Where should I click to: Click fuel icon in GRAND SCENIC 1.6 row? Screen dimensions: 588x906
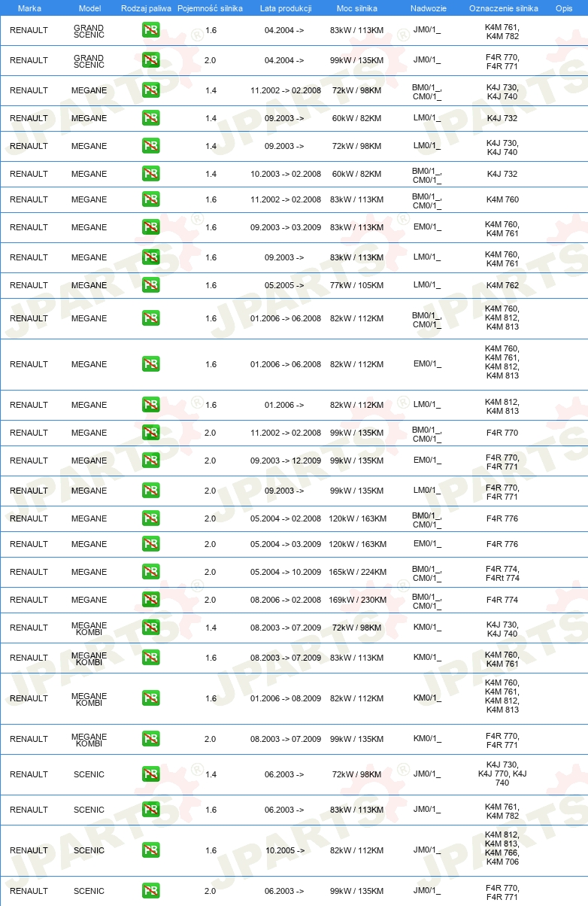point(150,30)
